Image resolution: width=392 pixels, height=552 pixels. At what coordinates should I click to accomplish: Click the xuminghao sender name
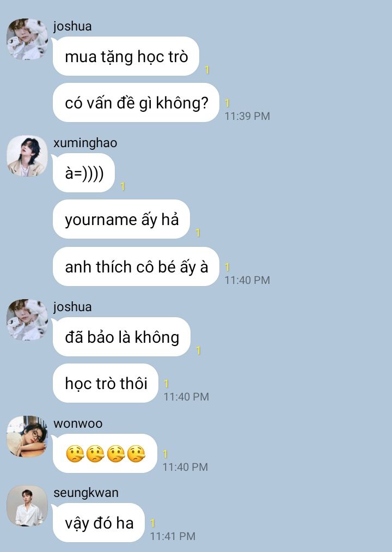pyautogui.click(x=85, y=143)
